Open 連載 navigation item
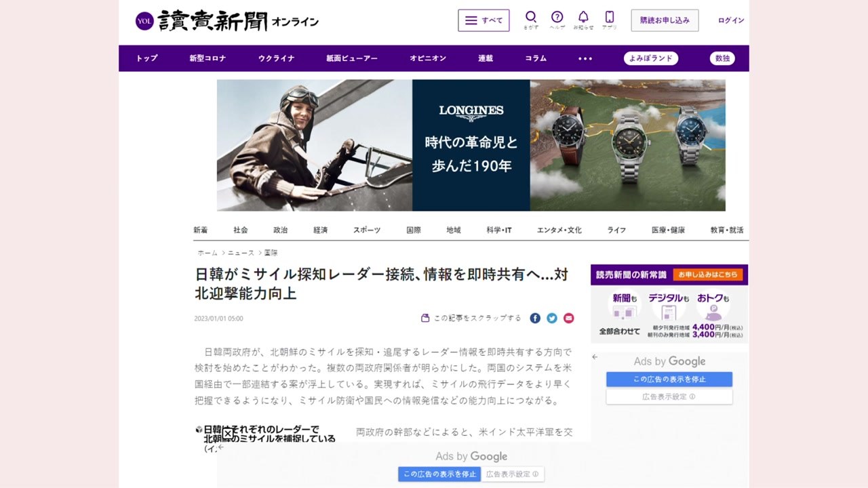 486,58
